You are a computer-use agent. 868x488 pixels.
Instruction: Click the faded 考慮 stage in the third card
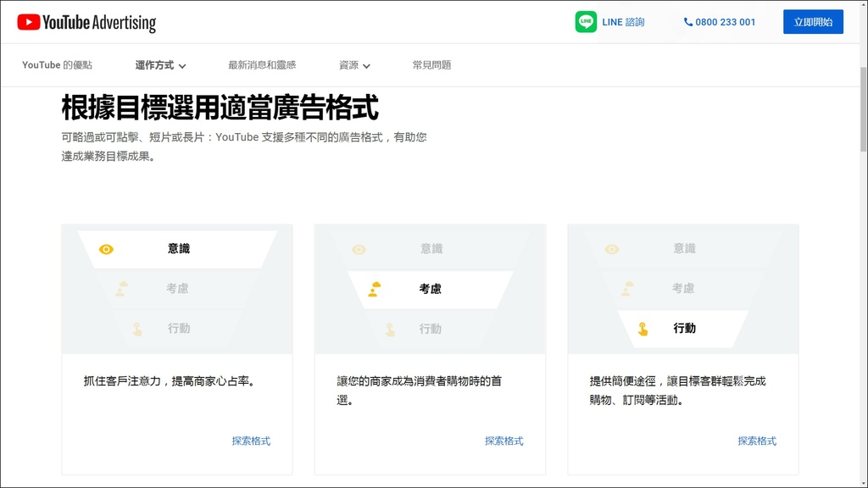pyautogui.click(x=683, y=289)
